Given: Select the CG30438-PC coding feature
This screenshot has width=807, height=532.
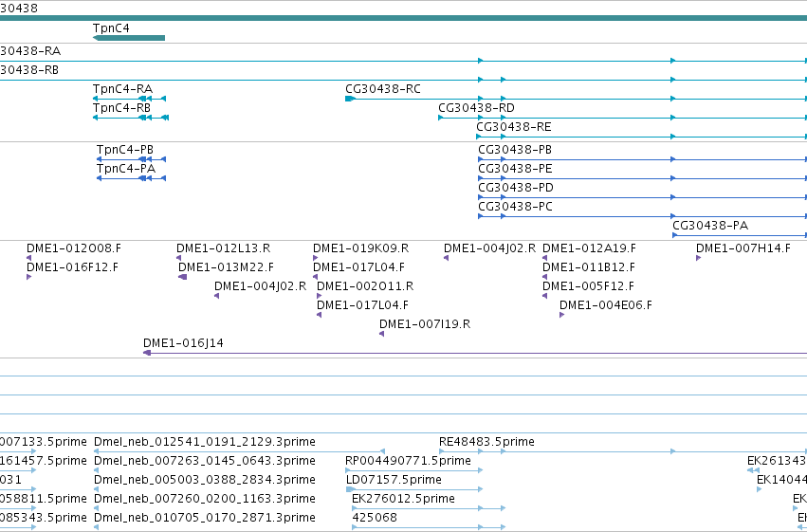Looking at the screenshot, I should tap(642, 216).
